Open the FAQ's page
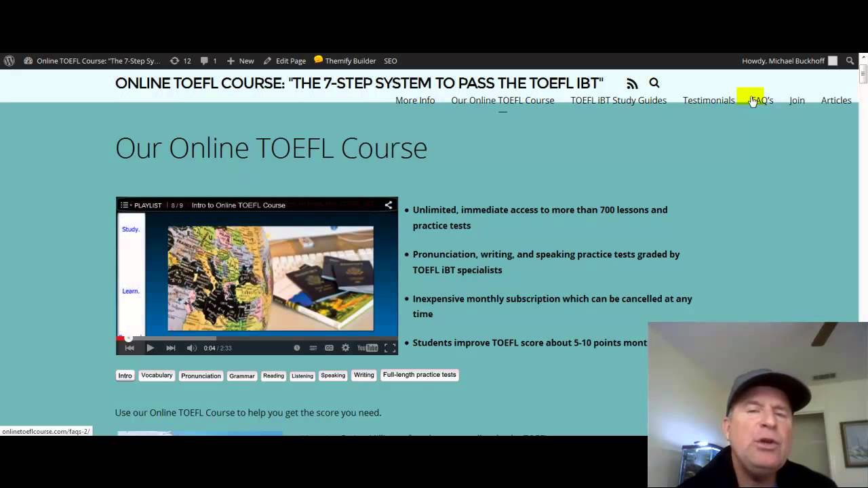The image size is (868, 488). [761, 100]
